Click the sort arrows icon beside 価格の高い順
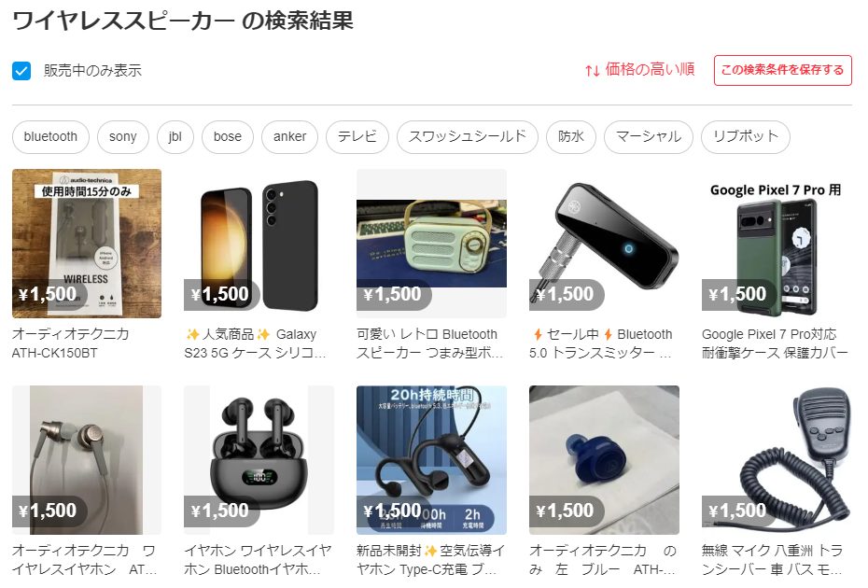 click(592, 71)
